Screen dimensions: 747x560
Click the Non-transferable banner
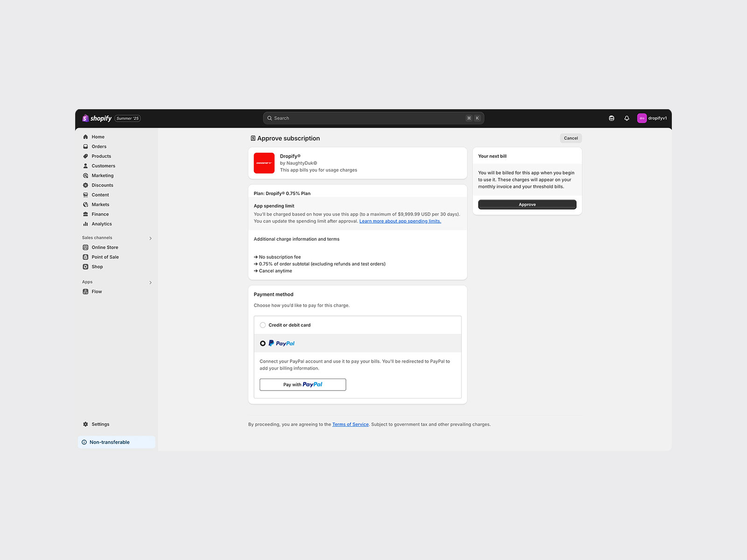click(x=117, y=442)
